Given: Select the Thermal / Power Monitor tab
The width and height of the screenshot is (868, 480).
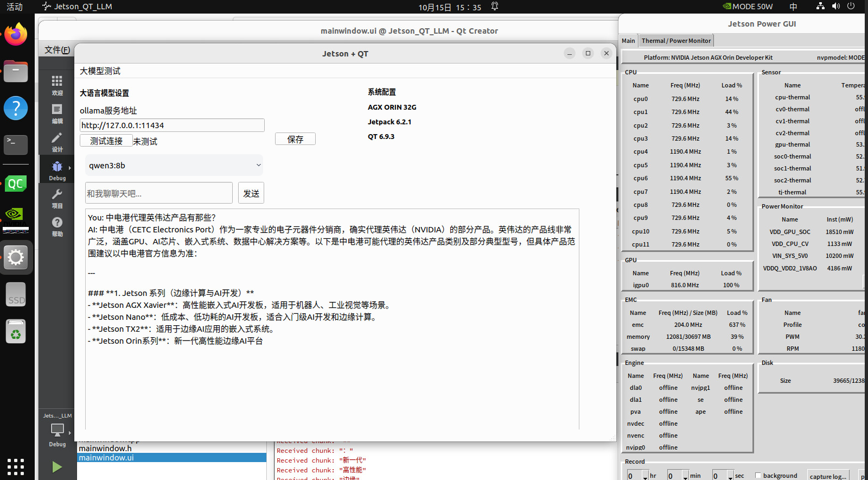Looking at the screenshot, I should 676,41.
